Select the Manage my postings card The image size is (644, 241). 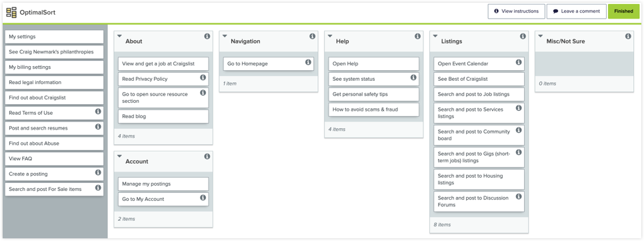point(163,184)
